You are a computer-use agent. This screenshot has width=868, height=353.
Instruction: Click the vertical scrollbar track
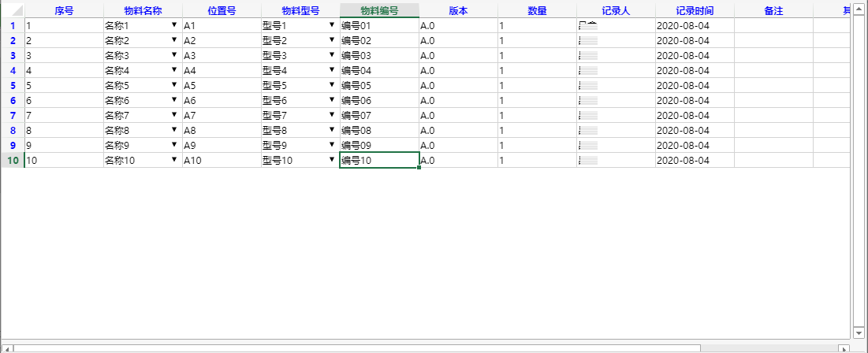pyautogui.click(x=859, y=170)
